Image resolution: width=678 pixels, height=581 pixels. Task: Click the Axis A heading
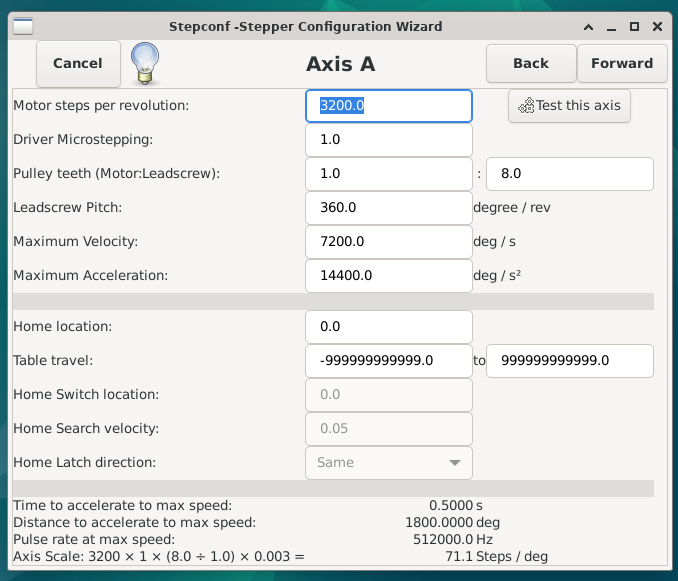click(341, 64)
